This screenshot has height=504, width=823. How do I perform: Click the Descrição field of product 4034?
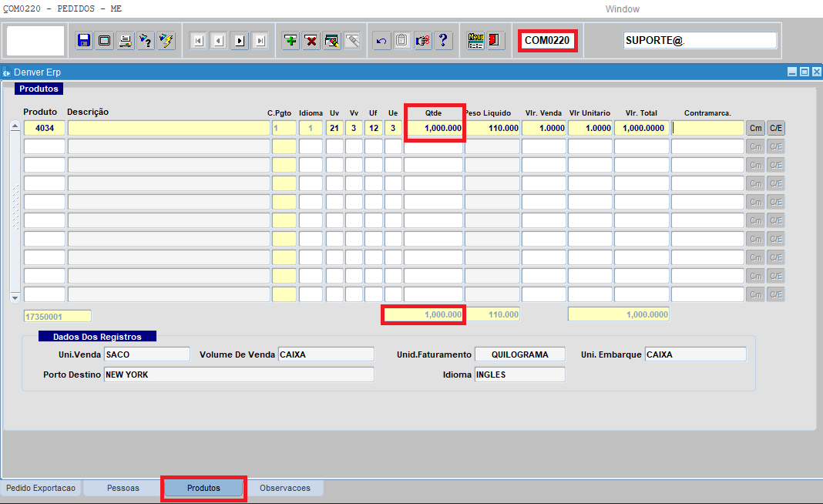click(169, 128)
